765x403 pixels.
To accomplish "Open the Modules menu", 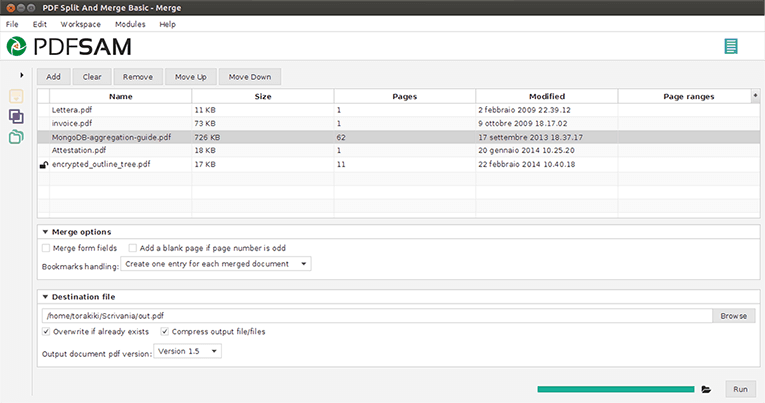I will click(130, 23).
